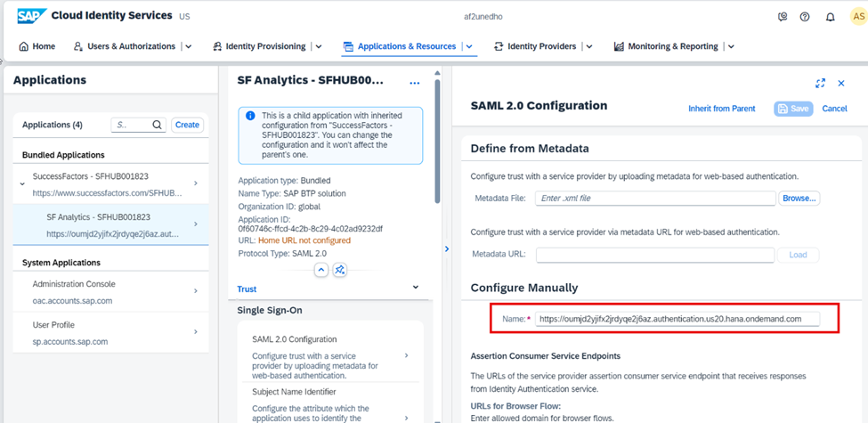Open Users & Authorizations menu
868x423 pixels.
pyautogui.click(x=125, y=46)
